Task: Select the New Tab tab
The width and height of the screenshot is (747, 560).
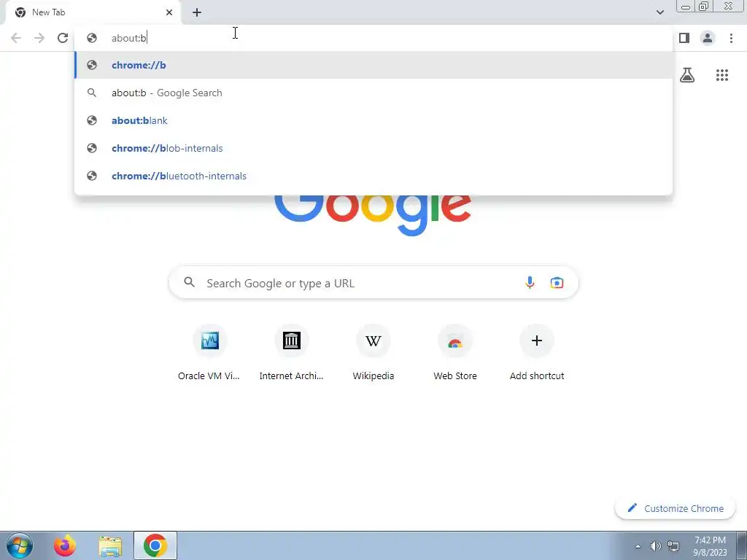Action: pyautogui.click(x=93, y=12)
